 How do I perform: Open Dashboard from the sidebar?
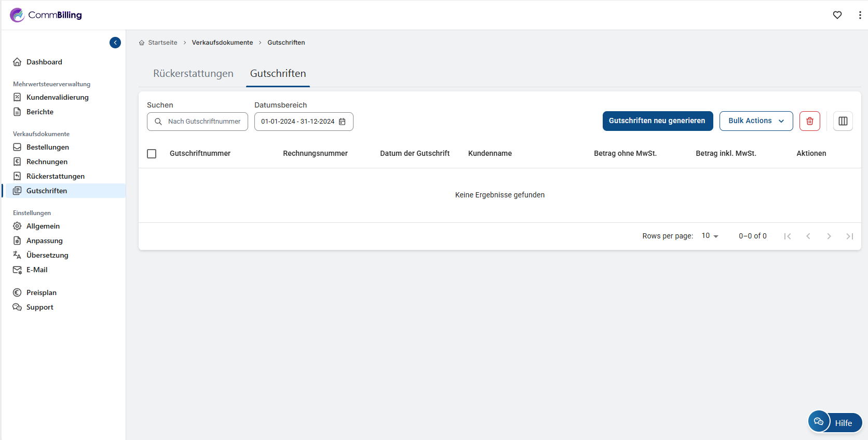44,62
